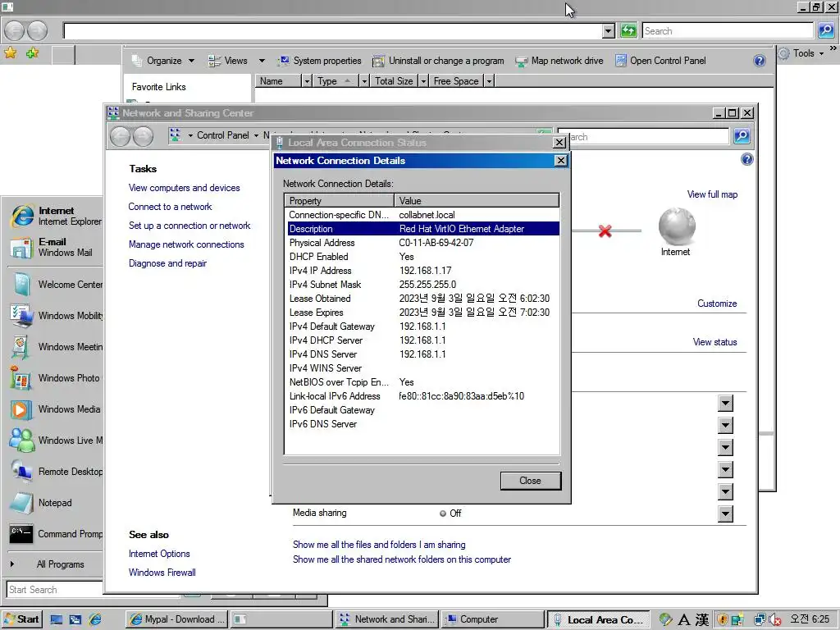Screen dimensions: 840x630
Task: Click Close button in Network Connection Details
Action: point(531,481)
